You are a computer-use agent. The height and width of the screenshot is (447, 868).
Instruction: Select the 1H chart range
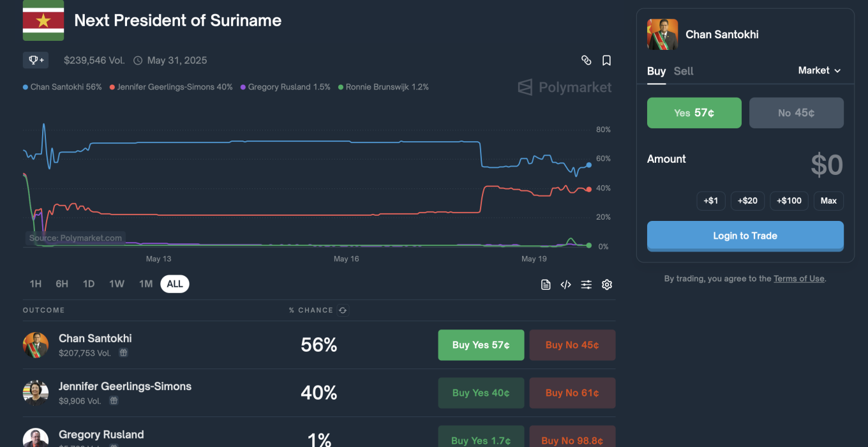click(x=36, y=284)
